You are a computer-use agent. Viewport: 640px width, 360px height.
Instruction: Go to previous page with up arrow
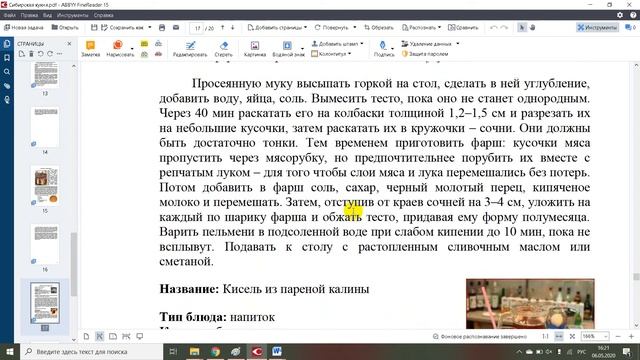tap(222, 27)
